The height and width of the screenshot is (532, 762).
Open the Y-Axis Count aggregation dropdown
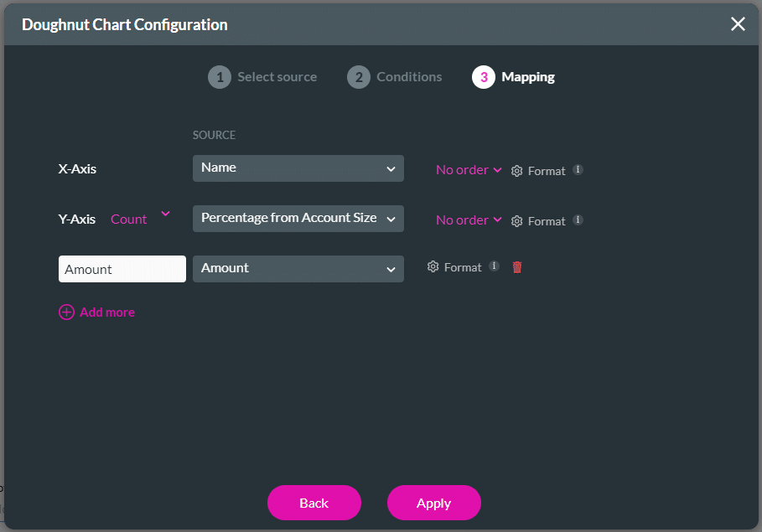pos(140,219)
